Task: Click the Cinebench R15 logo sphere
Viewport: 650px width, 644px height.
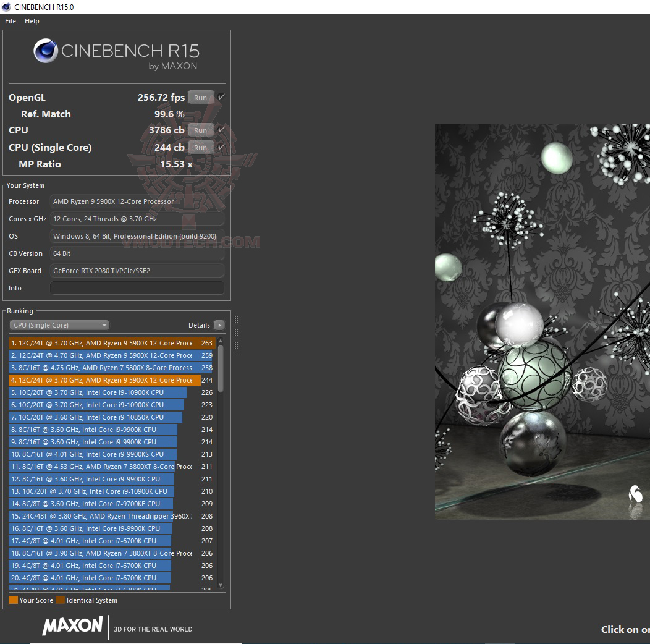Action: (46, 51)
